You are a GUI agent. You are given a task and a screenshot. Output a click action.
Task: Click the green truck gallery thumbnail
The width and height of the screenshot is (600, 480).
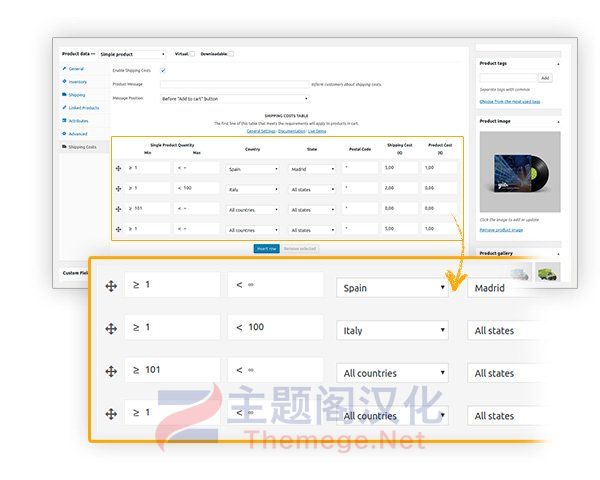click(548, 272)
